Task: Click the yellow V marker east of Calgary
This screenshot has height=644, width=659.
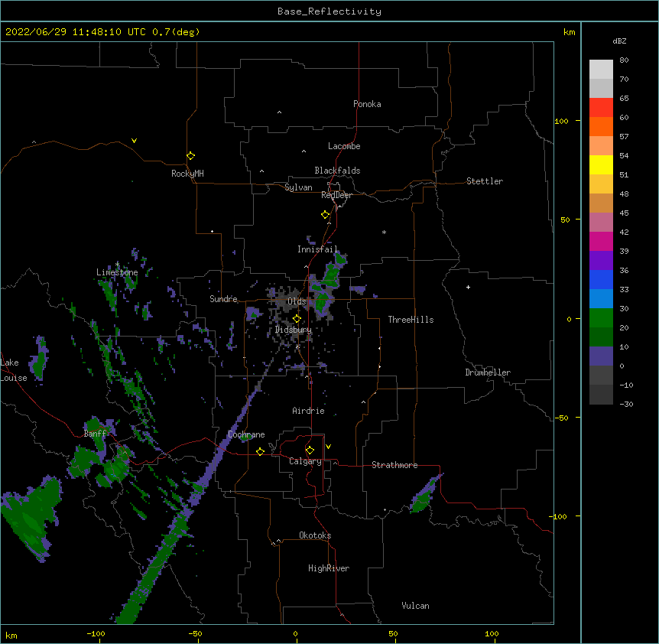Action: click(328, 447)
